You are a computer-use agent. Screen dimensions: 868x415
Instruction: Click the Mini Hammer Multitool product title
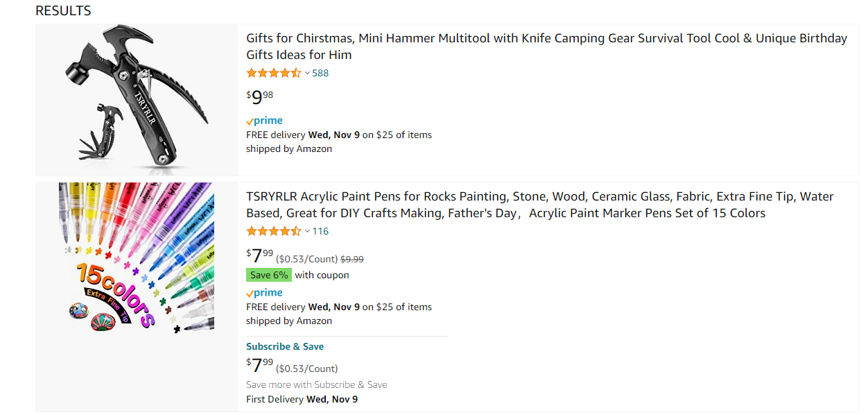(x=547, y=46)
